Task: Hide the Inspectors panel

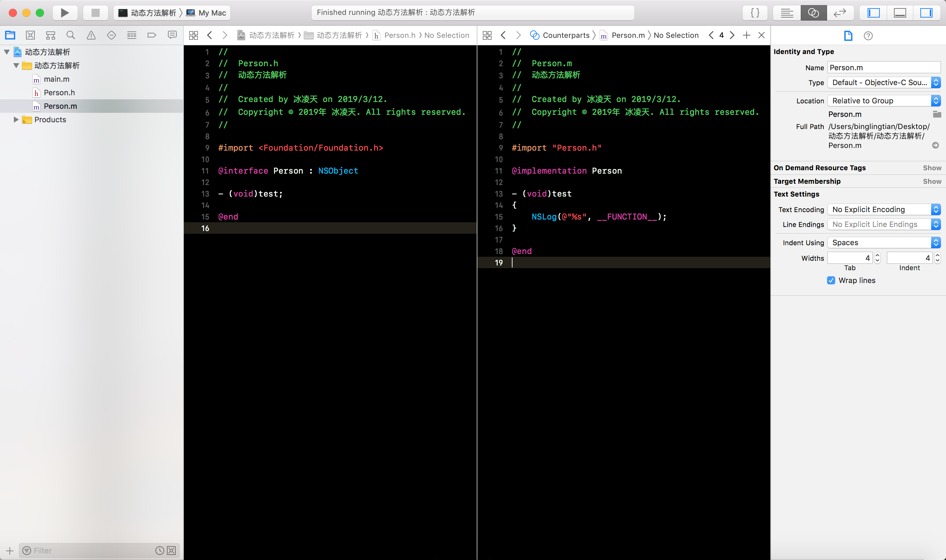Action: pyautogui.click(x=926, y=13)
